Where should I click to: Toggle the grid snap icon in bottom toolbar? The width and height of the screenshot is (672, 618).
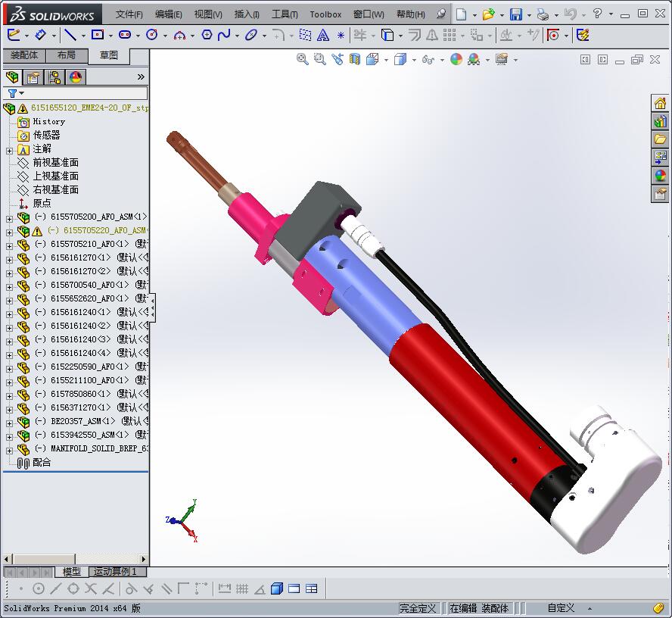click(x=242, y=588)
